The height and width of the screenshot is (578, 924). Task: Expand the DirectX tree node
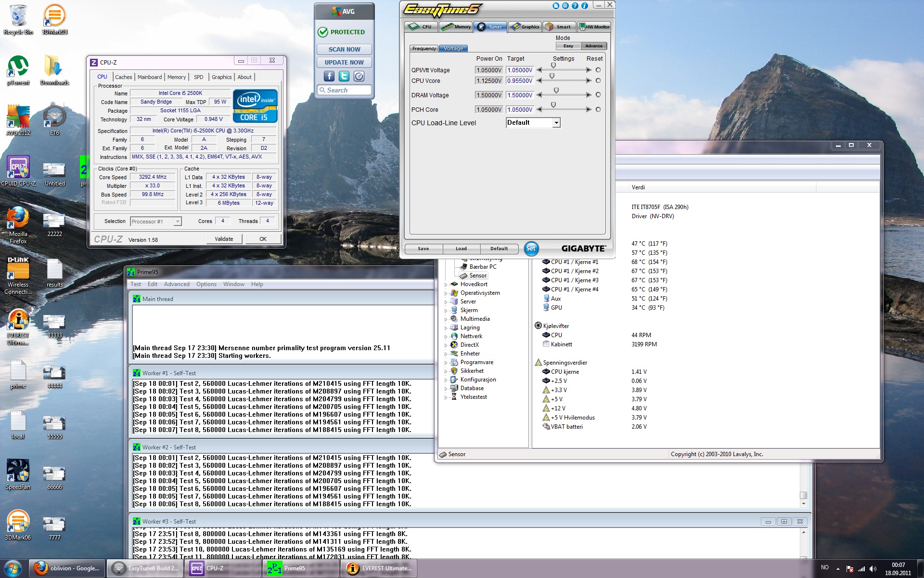pyautogui.click(x=446, y=345)
